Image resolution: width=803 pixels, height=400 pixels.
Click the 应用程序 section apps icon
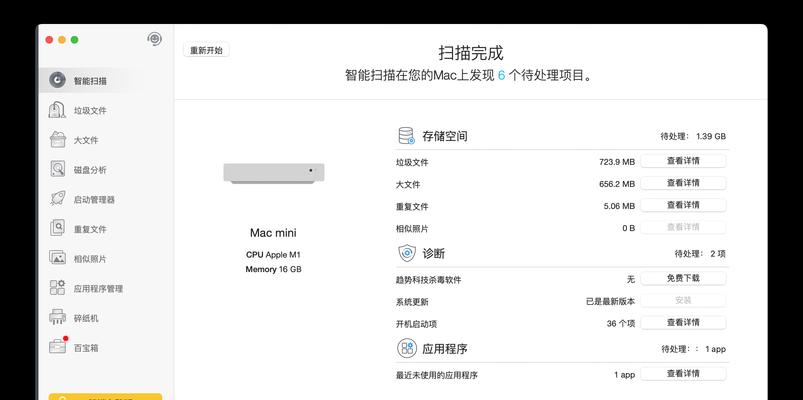[407, 348]
